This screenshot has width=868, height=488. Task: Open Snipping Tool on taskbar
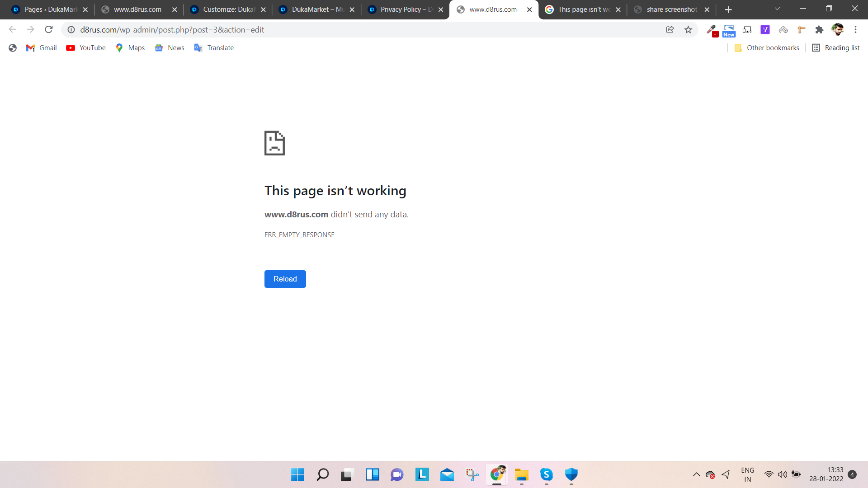pos(472,474)
